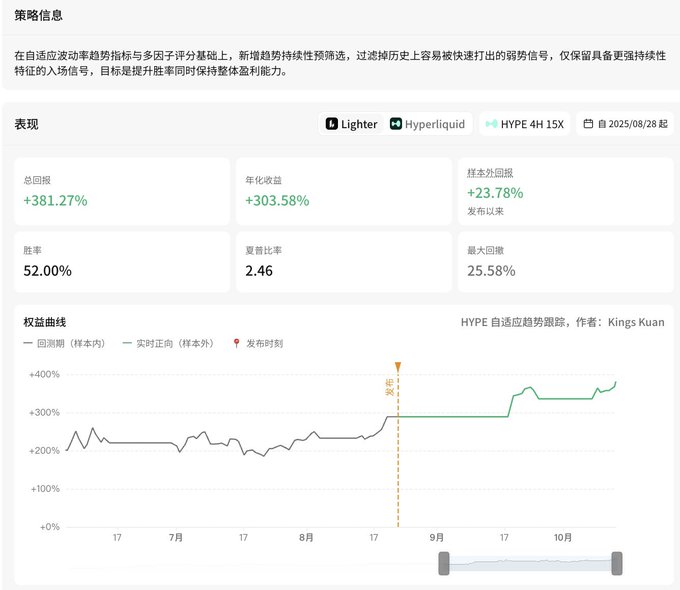Click the 发布以来 caption text
The image size is (680, 590).
coord(485,211)
